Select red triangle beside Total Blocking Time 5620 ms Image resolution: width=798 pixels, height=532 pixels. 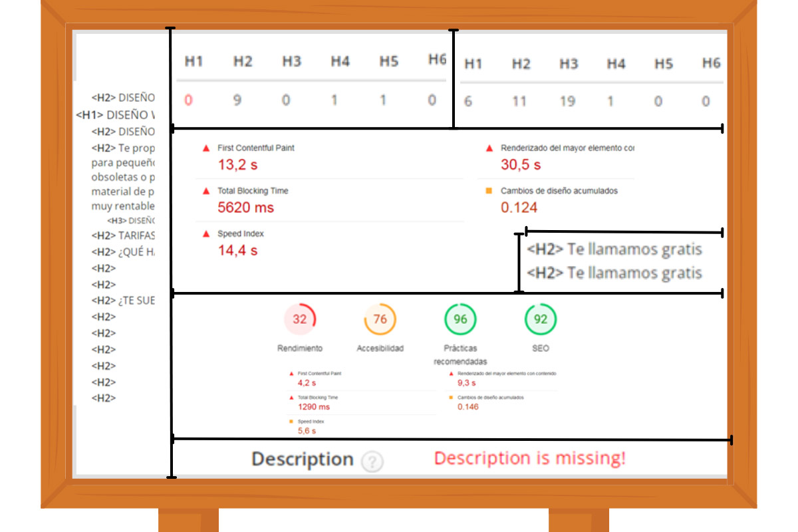click(x=206, y=191)
